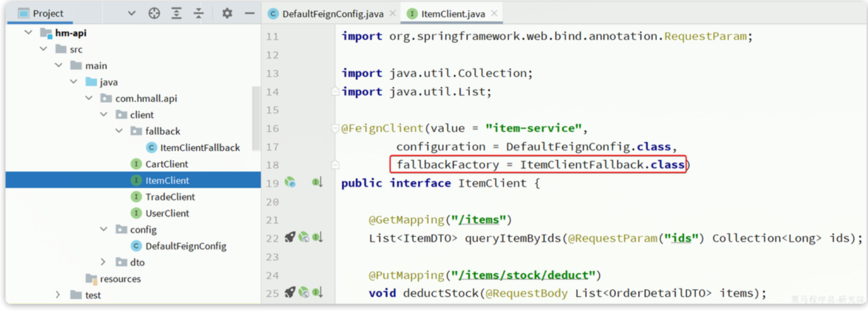Close the ItemClient.java tab
This screenshot has height=312, width=868.
(494, 13)
